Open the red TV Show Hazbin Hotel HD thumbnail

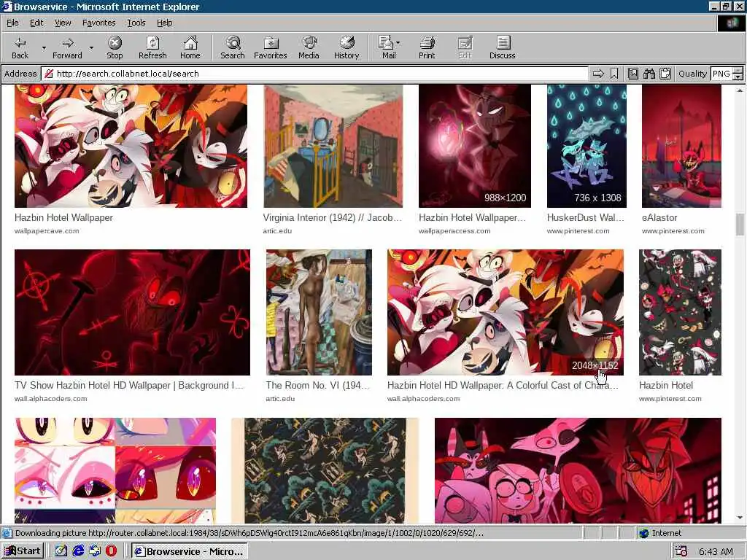133,312
